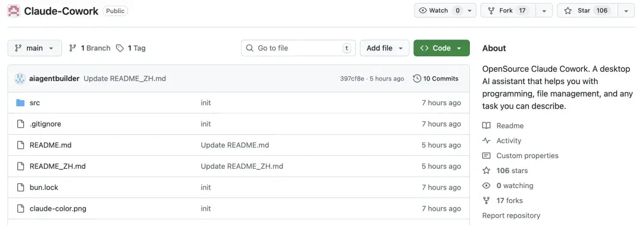This screenshot has height=225, width=644.
Task: Click the Report repository link
Action: click(x=512, y=215)
